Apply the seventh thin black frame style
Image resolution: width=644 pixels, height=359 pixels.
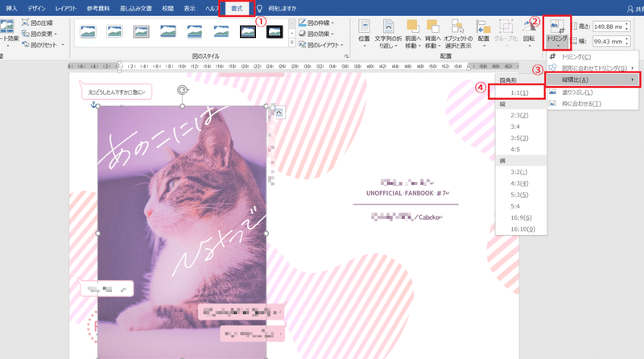point(248,31)
